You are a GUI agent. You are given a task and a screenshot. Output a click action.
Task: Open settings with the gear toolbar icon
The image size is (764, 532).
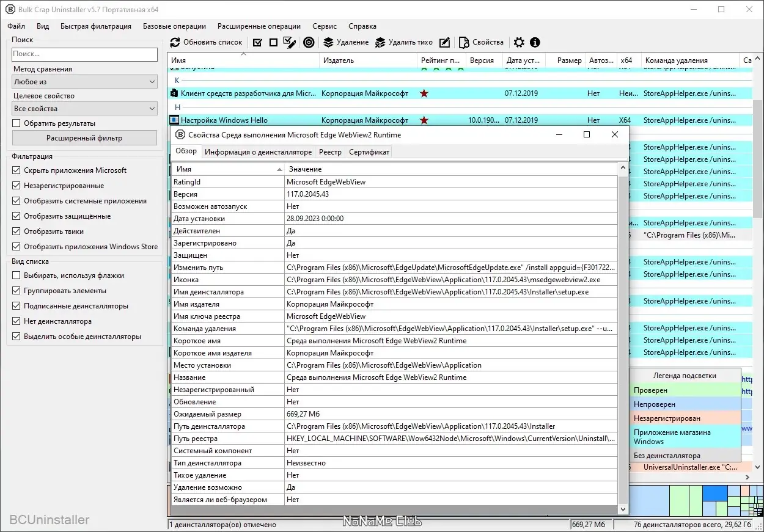519,42
